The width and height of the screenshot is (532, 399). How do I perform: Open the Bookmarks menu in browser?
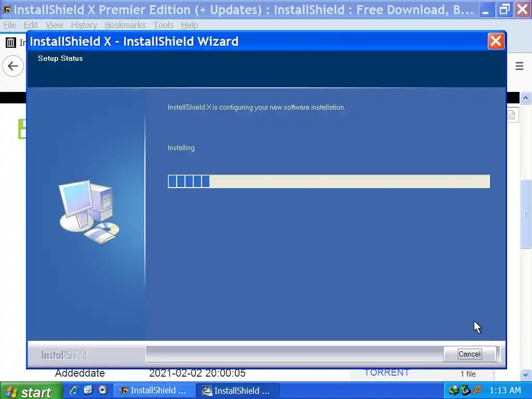coord(125,25)
